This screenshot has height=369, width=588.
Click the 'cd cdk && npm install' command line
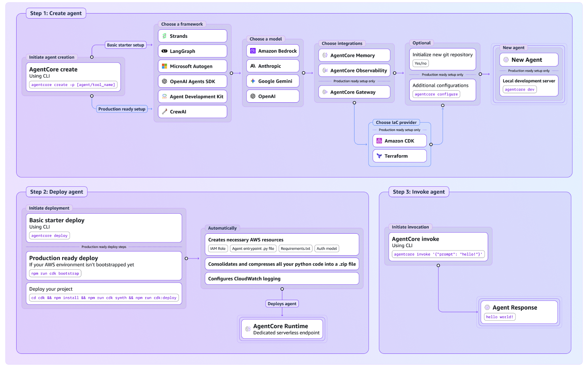(x=104, y=298)
